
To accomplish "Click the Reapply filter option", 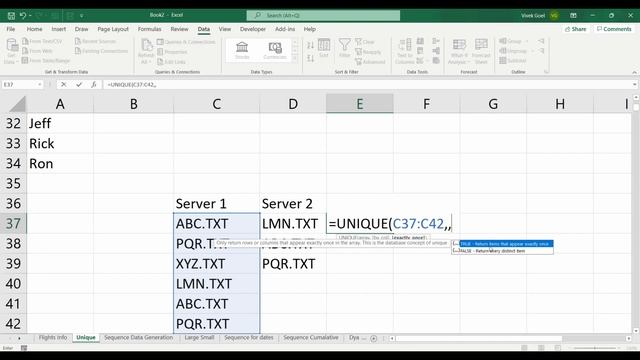I will (369, 52).
